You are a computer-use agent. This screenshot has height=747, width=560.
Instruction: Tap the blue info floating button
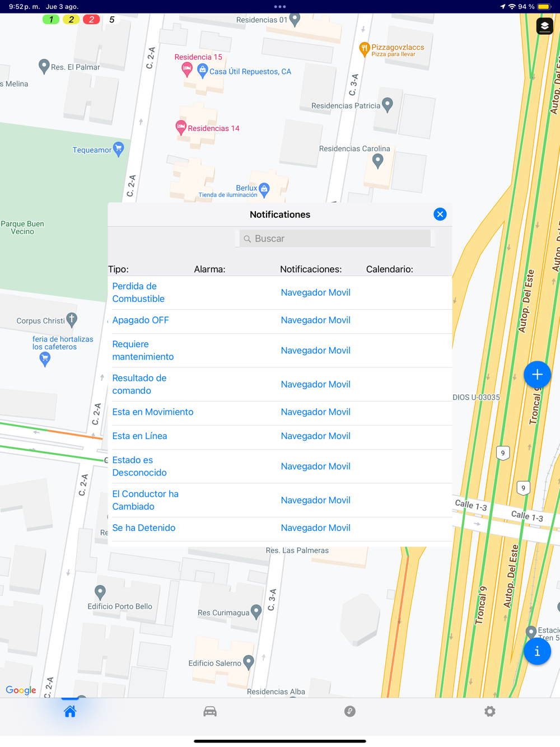pyautogui.click(x=537, y=651)
